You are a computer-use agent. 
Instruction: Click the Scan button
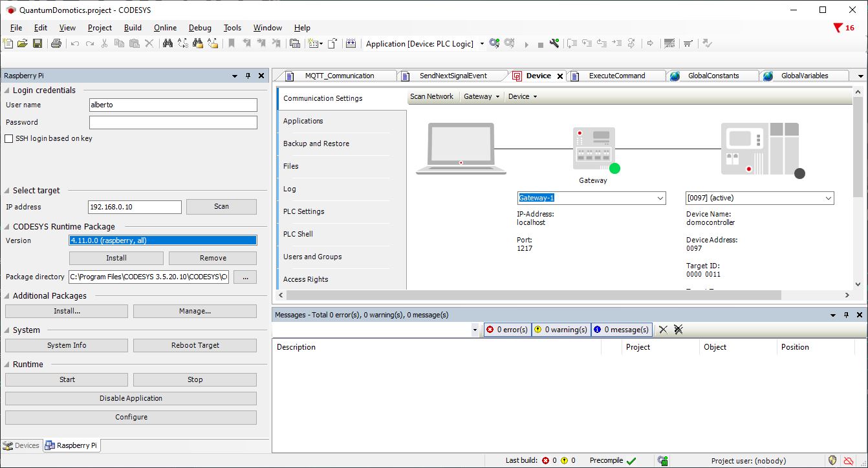coord(221,206)
